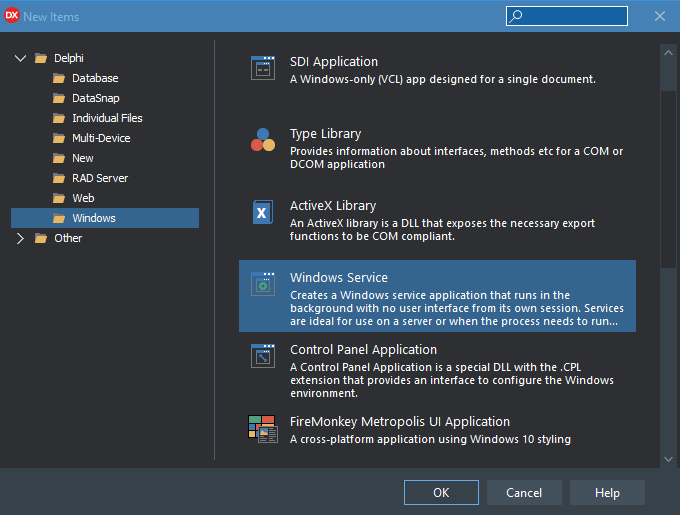Select the Individual Files category

107,118
